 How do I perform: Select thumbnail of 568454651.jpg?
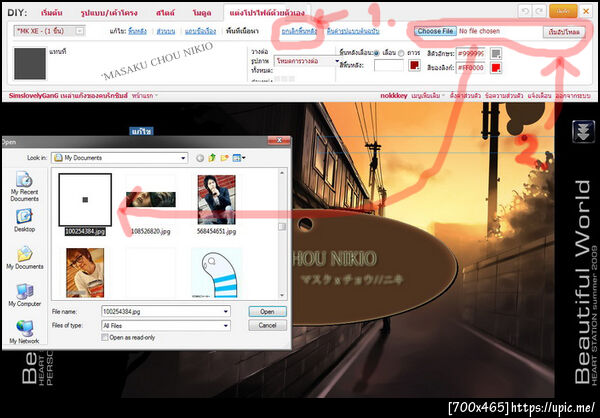(216, 199)
